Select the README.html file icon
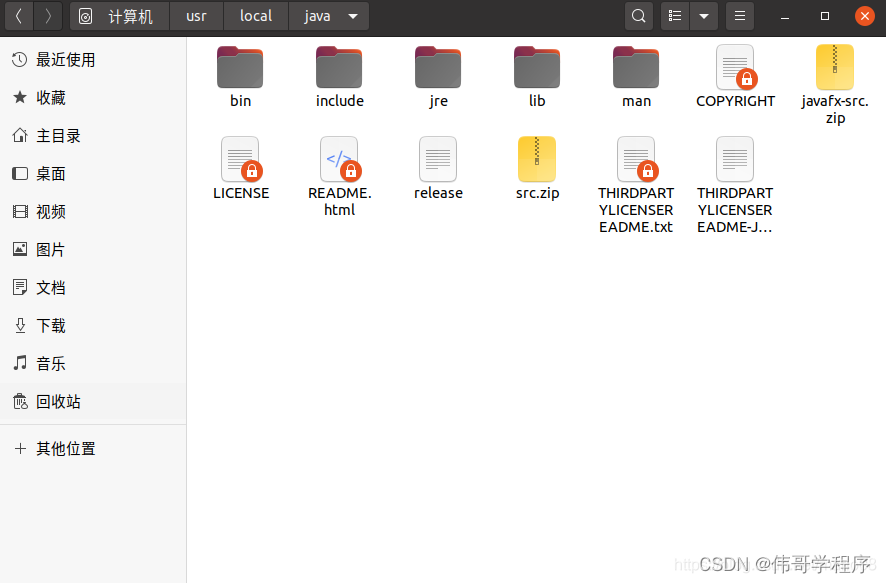Image resolution: width=886 pixels, height=583 pixels. tap(340, 159)
